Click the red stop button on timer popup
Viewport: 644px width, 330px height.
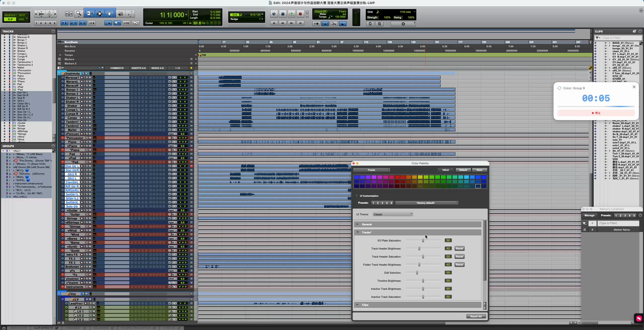[596, 113]
